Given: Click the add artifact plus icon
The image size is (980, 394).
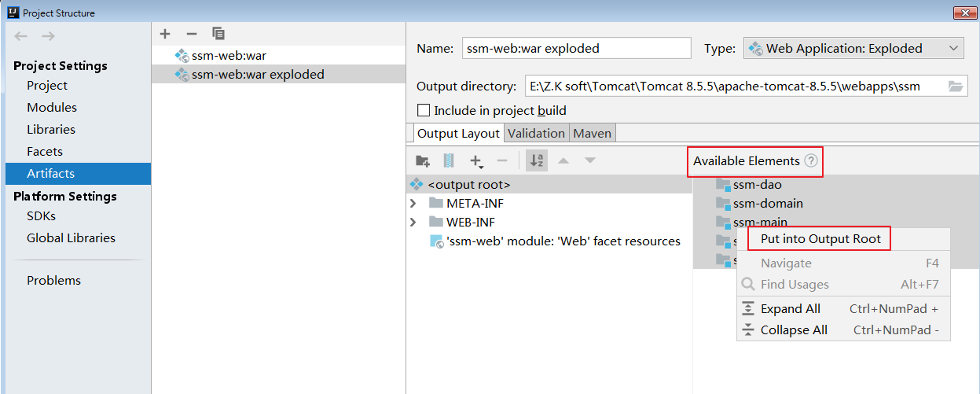Looking at the screenshot, I should 165,34.
